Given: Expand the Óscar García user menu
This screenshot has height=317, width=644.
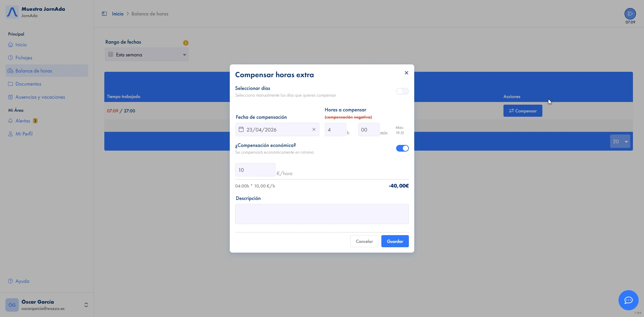Looking at the screenshot, I should point(86,305).
